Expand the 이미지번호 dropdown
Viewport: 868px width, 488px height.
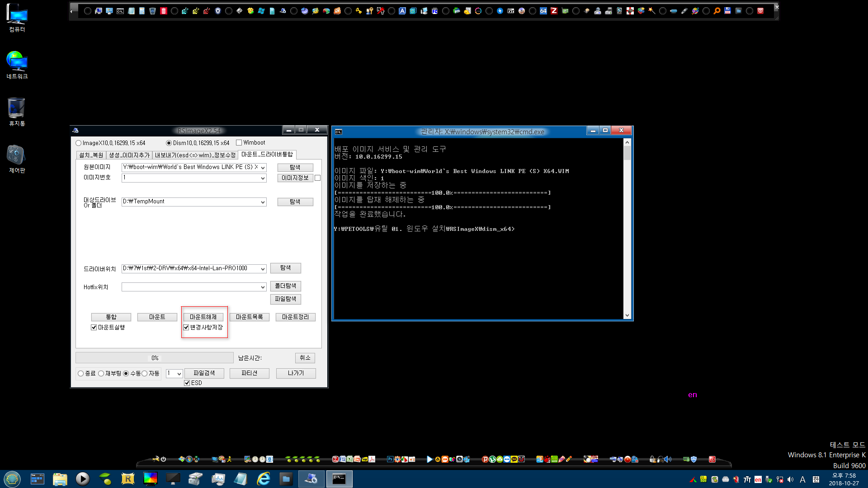click(x=263, y=178)
